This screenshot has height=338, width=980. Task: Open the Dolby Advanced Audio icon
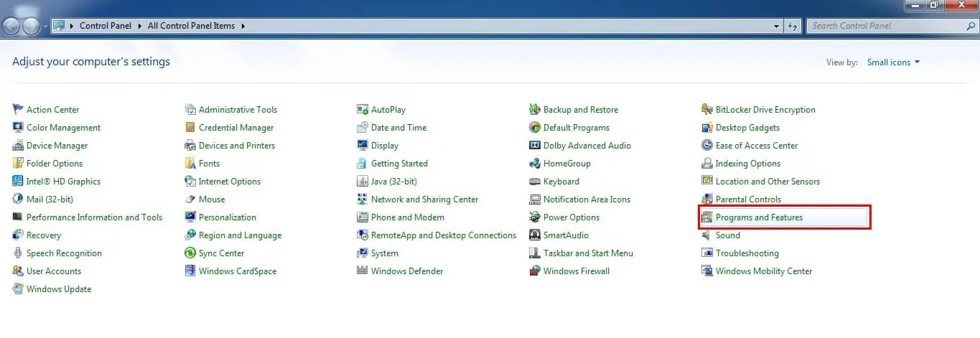[x=535, y=145]
